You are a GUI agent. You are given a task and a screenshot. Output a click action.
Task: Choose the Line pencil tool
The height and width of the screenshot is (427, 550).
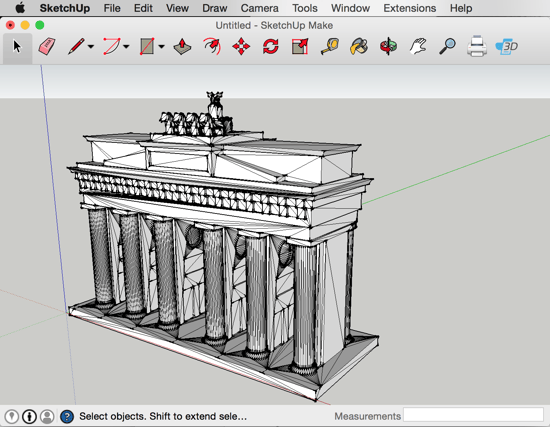(76, 46)
